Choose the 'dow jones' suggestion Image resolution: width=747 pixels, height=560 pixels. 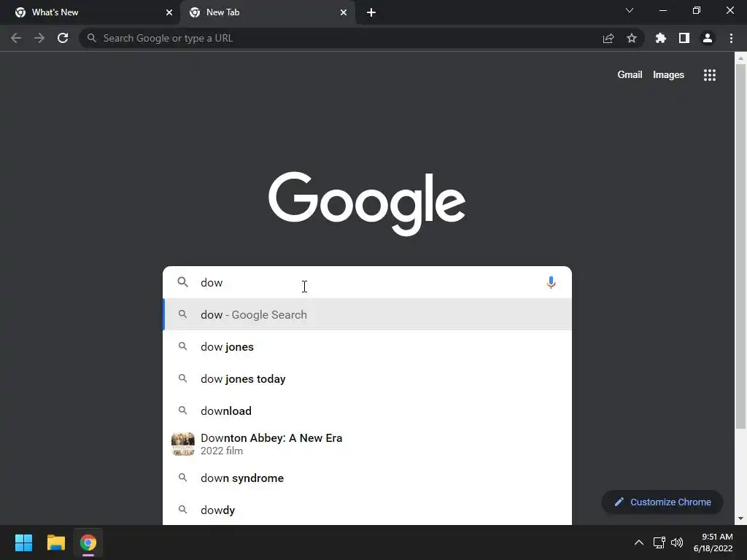point(368,346)
